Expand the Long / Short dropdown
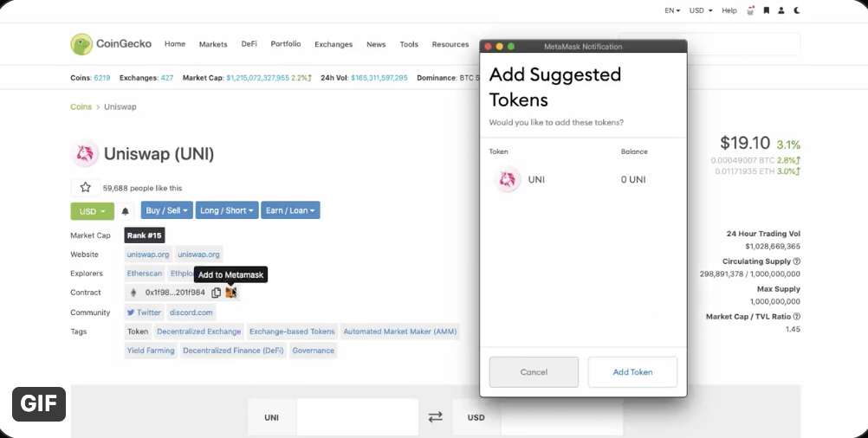The height and width of the screenshot is (438, 868). 226,210
